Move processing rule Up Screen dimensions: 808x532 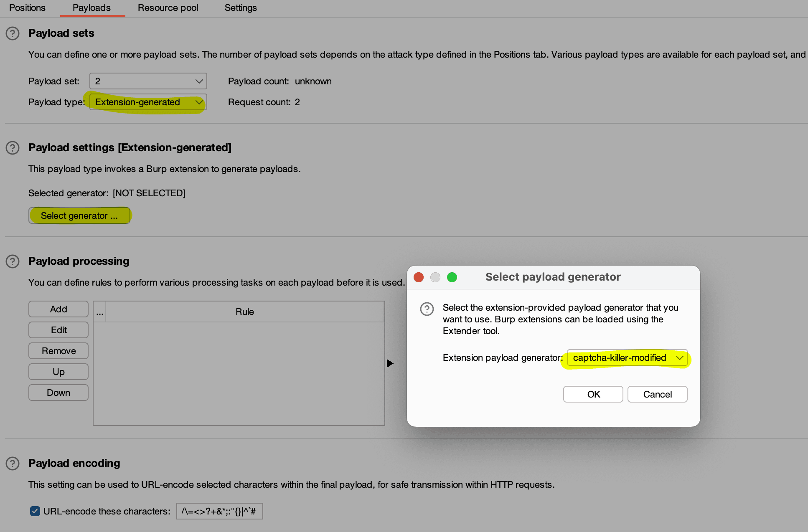58,372
